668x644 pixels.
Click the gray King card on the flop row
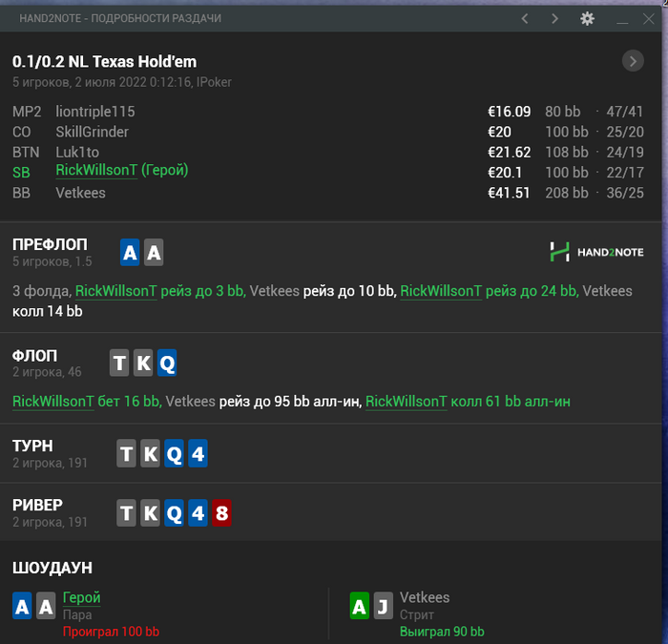pos(143,363)
